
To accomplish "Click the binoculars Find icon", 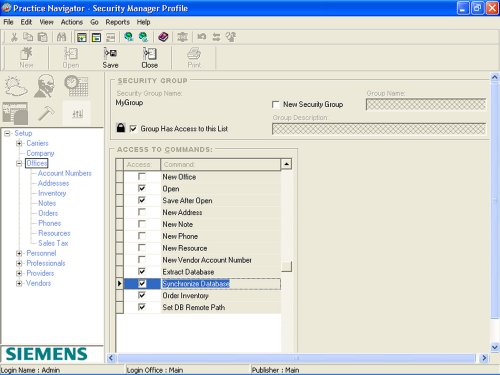I will tap(61, 37).
